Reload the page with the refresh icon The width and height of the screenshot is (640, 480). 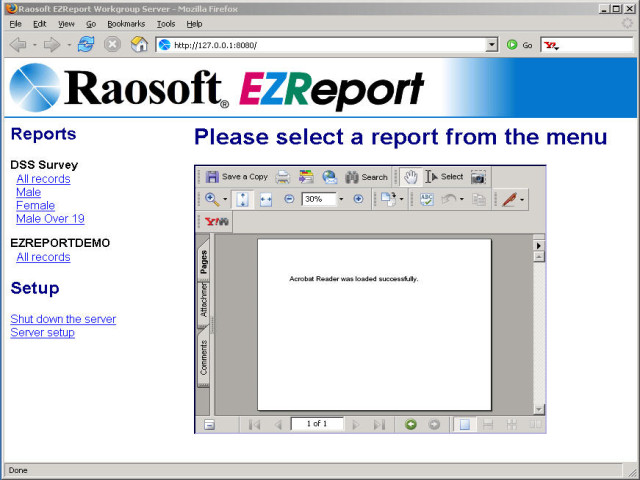coord(86,44)
